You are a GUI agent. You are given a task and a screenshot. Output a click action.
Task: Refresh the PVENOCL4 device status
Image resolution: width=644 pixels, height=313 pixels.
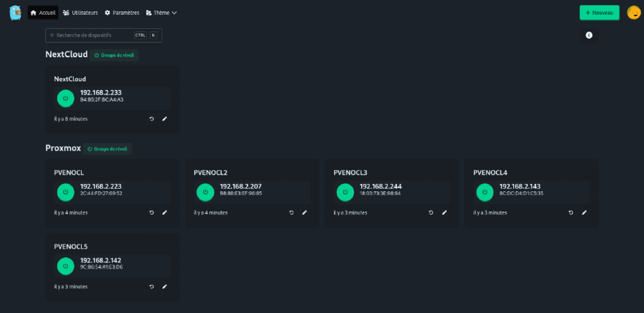tap(571, 212)
